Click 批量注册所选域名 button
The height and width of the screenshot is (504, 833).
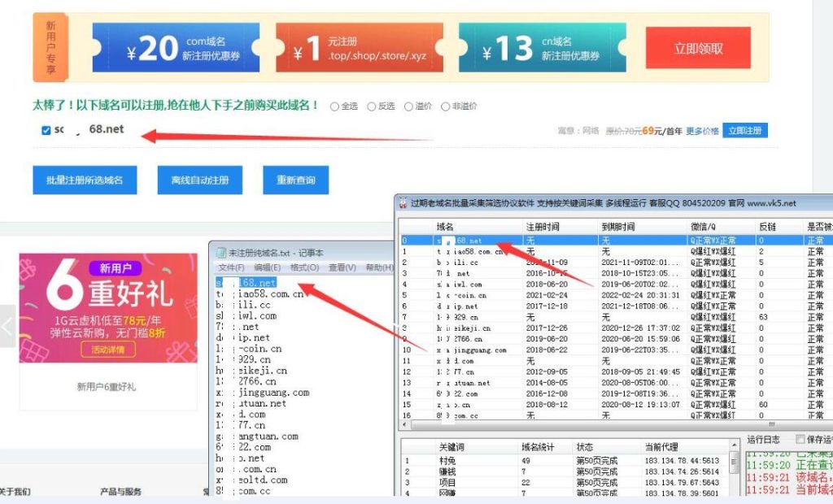84,180
